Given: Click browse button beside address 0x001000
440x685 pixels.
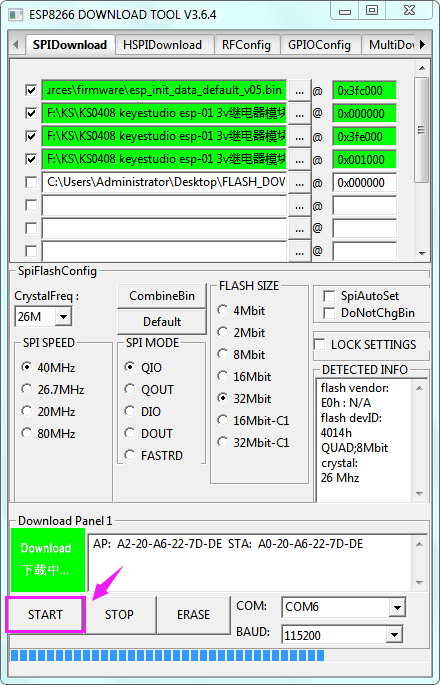Looking at the screenshot, I should [299, 160].
